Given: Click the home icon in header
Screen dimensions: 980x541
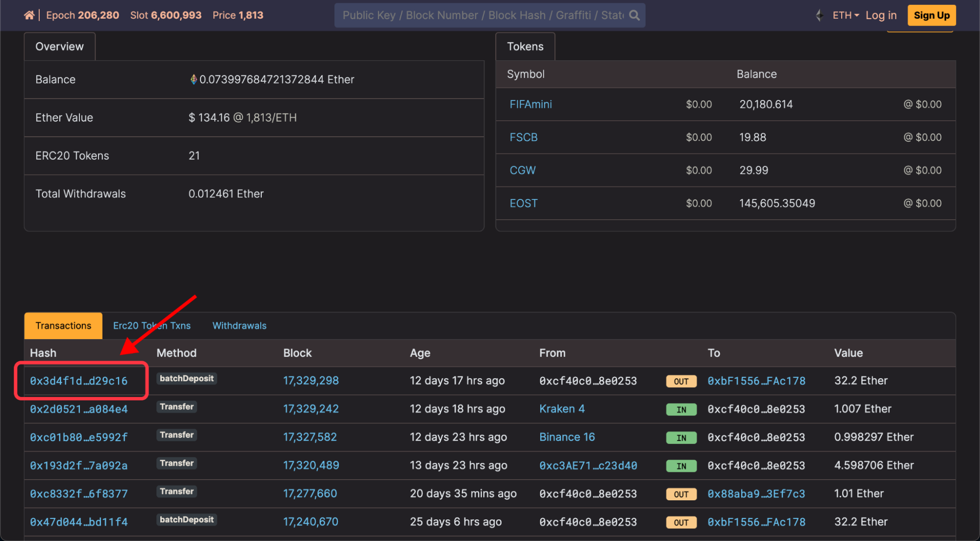Looking at the screenshot, I should tap(29, 15).
